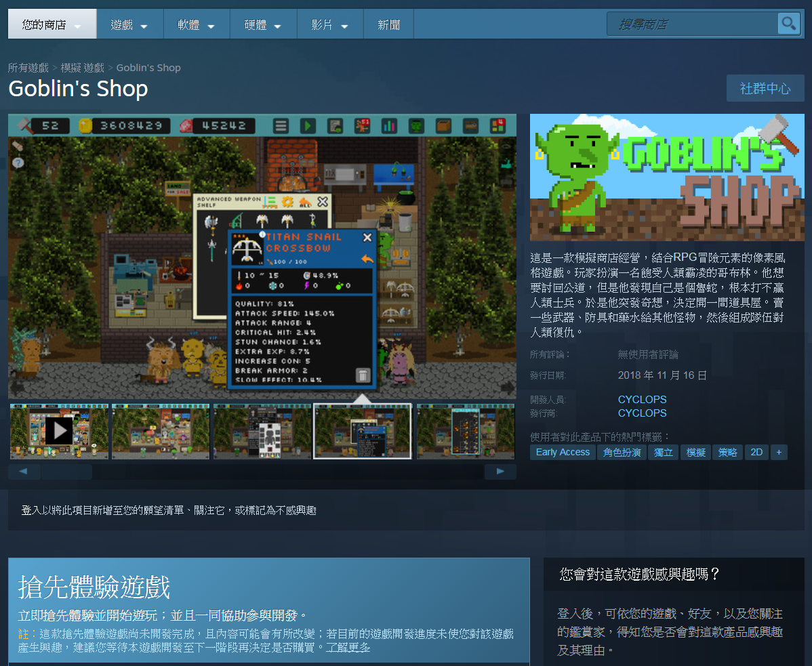This screenshot has width=812, height=666.
Task: Click the 無使用者評論 review text
Action: tap(648, 354)
